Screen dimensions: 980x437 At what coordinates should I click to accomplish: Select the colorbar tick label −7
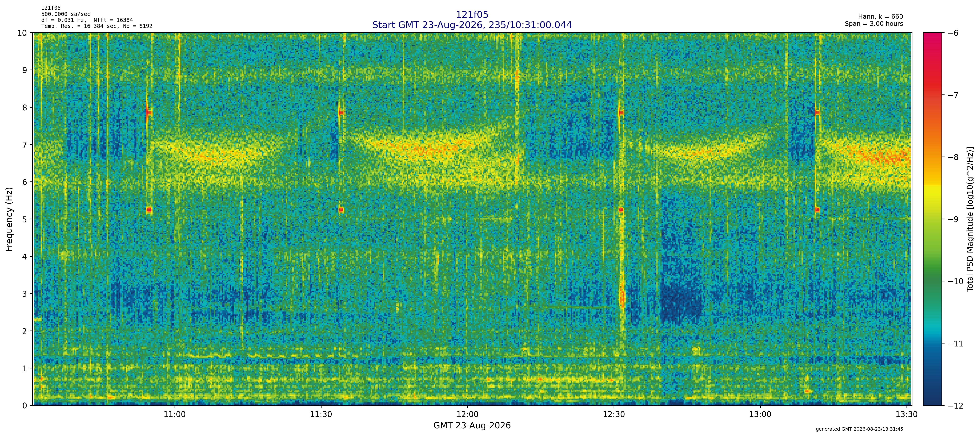point(953,95)
